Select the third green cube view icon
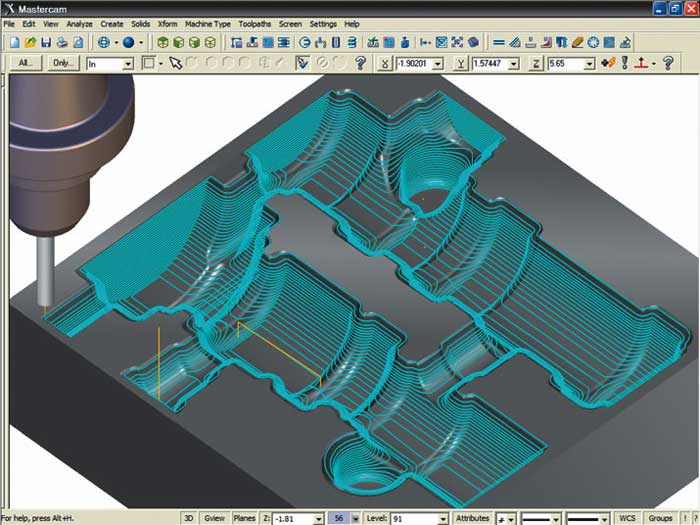 [x=194, y=42]
